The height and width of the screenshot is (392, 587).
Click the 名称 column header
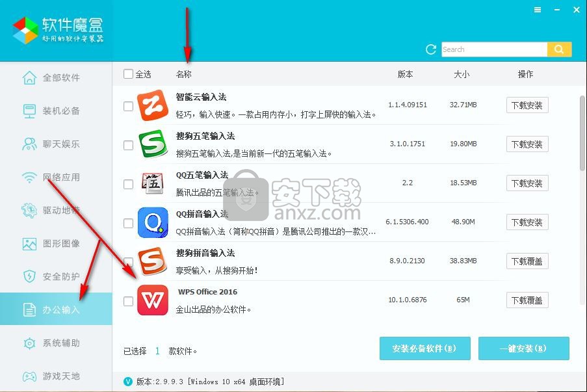183,74
